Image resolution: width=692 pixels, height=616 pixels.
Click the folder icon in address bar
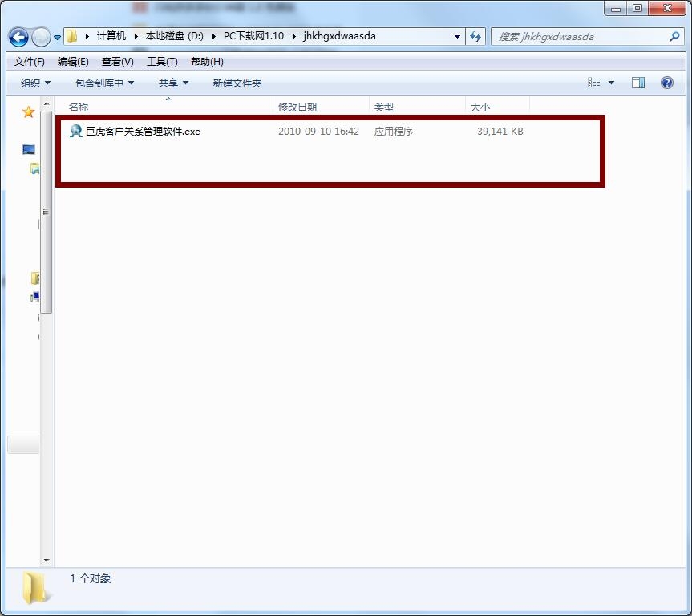[72, 36]
